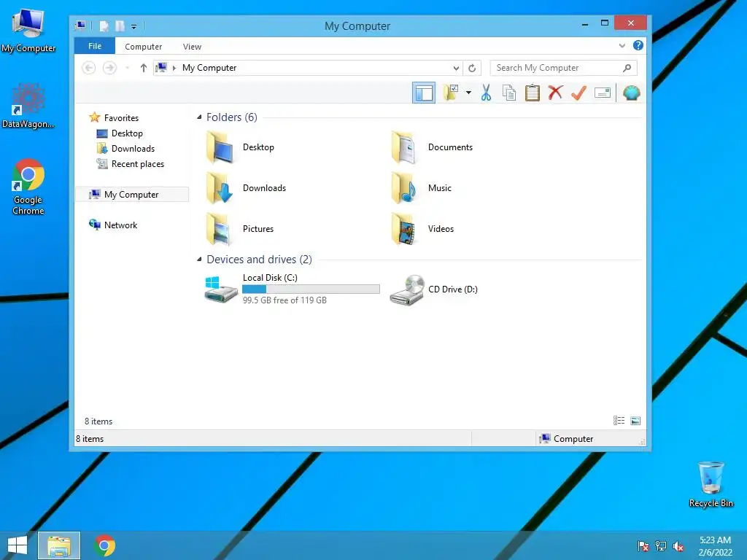
Task: Open the View ribbon tab
Action: (192, 47)
